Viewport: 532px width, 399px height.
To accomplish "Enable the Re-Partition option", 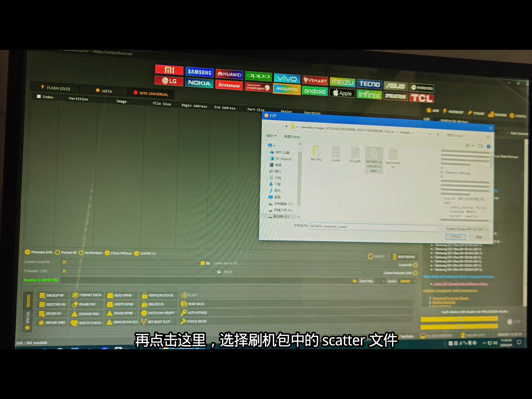I will coord(90,253).
